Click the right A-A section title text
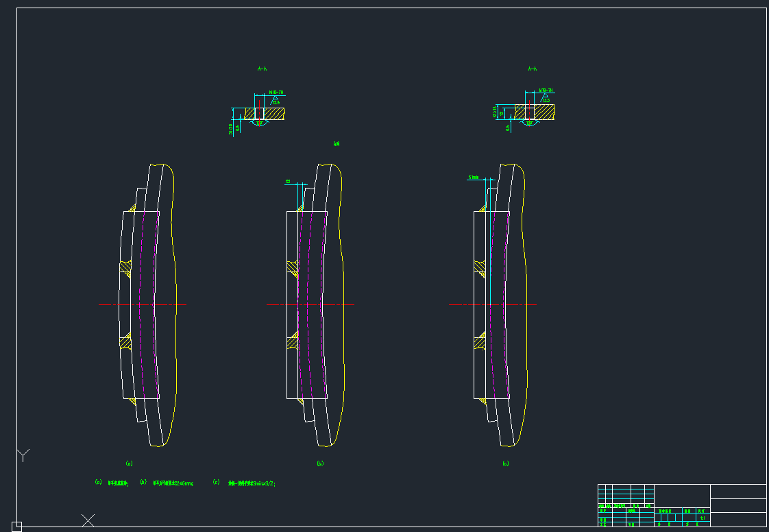 coord(533,69)
